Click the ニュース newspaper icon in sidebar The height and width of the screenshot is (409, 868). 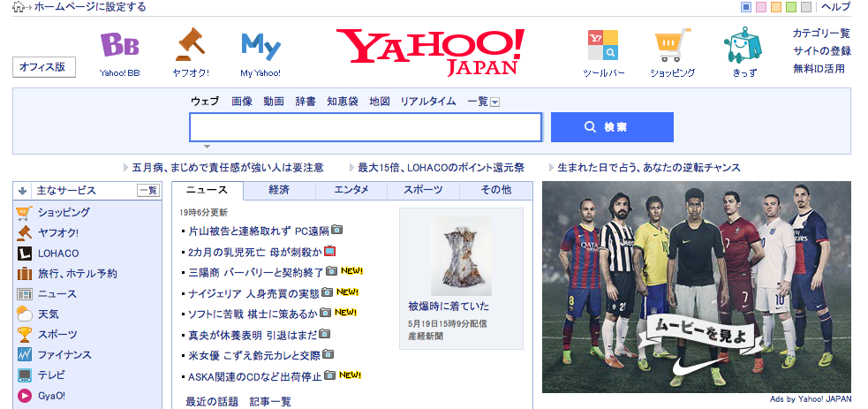[x=25, y=294]
